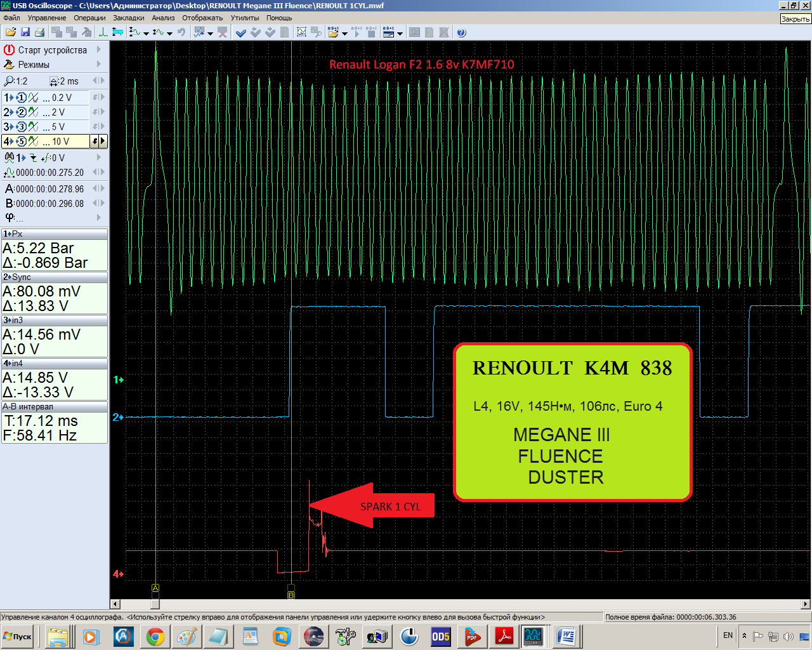Open dropdown next to vertical scale icon

tap(147, 32)
